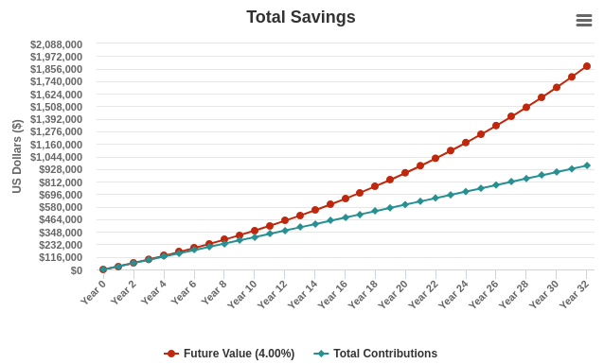Open the chart context menu hamburger icon
The image size is (604, 364).
click(583, 21)
